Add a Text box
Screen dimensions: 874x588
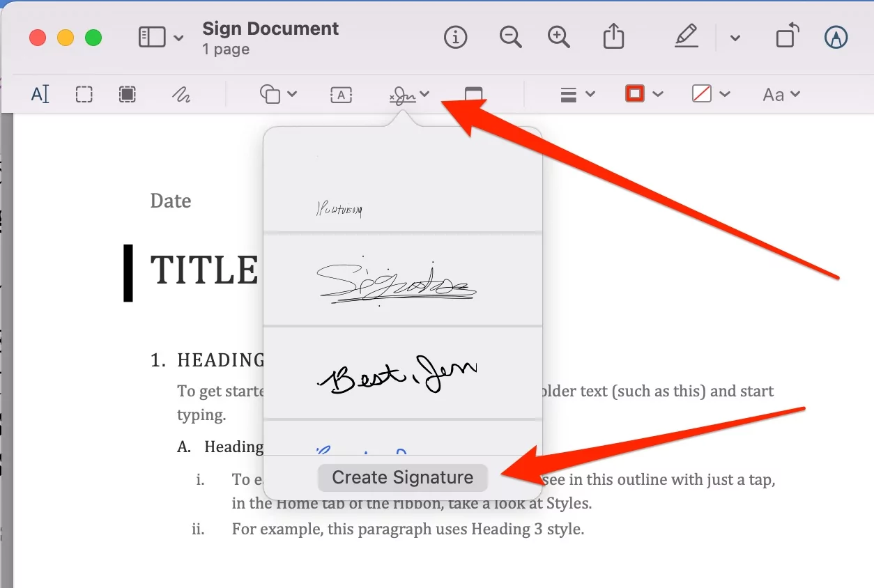coord(341,95)
